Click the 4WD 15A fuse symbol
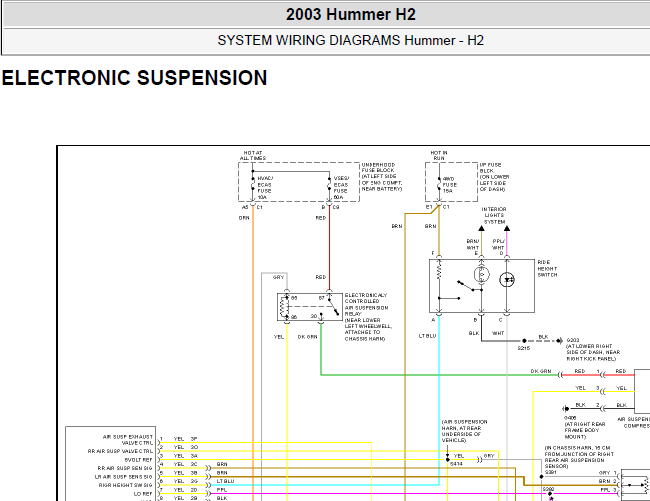The width and height of the screenshot is (650, 501). tap(439, 184)
